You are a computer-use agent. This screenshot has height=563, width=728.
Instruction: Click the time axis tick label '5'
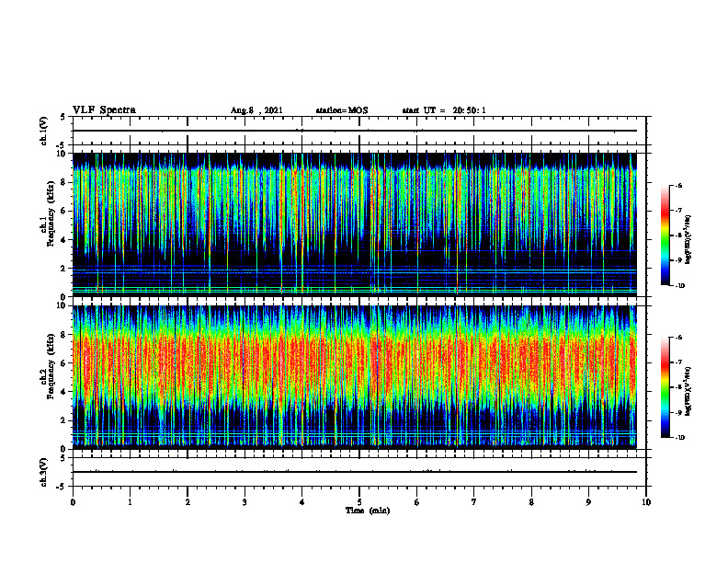[359, 502]
